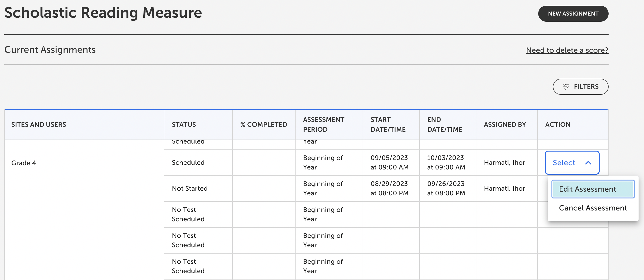Choose Edit Assessment from the menu
Image resolution: width=644 pixels, height=280 pixels.
coord(593,189)
